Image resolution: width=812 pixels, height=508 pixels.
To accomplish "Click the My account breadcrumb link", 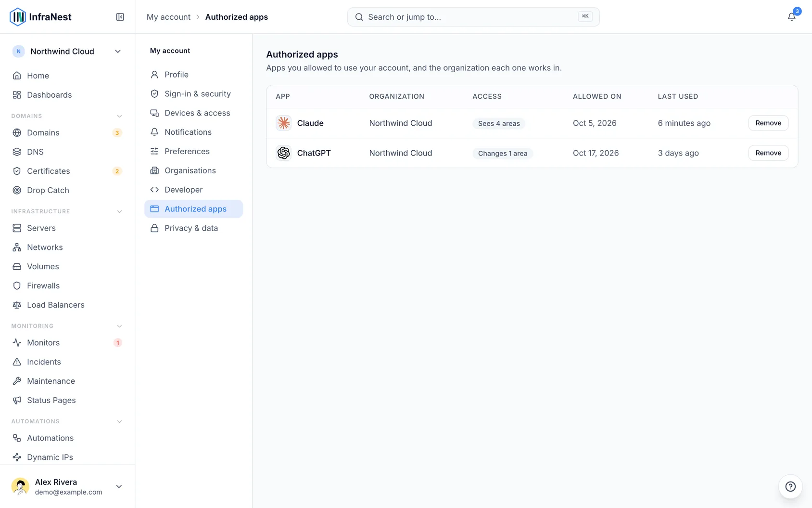I will (x=168, y=17).
